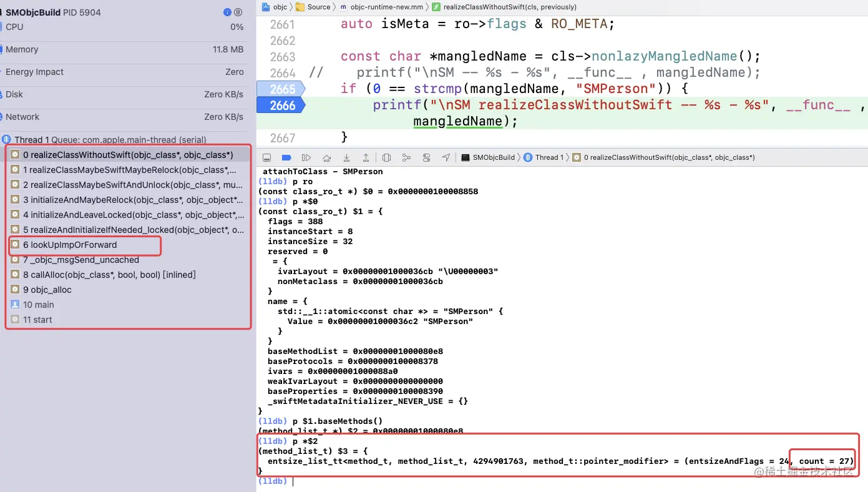The width and height of the screenshot is (868, 492).
Task: Click the Source folder breadcrumb
Action: [313, 7]
